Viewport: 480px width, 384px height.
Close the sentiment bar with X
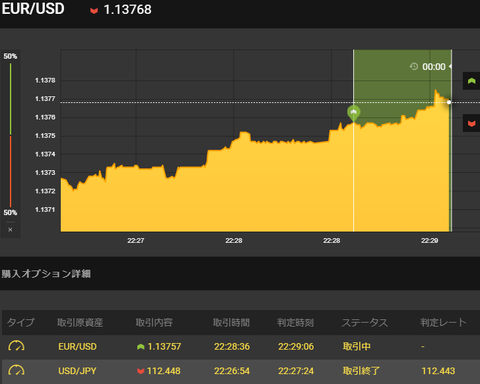(x=10, y=230)
